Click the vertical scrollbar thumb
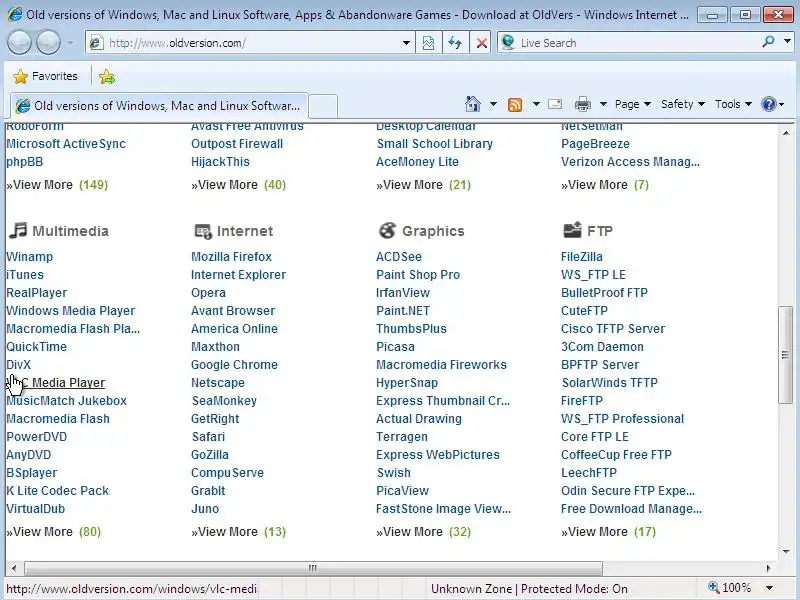The height and width of the screenshot is (600, 800). pos(785,355)
